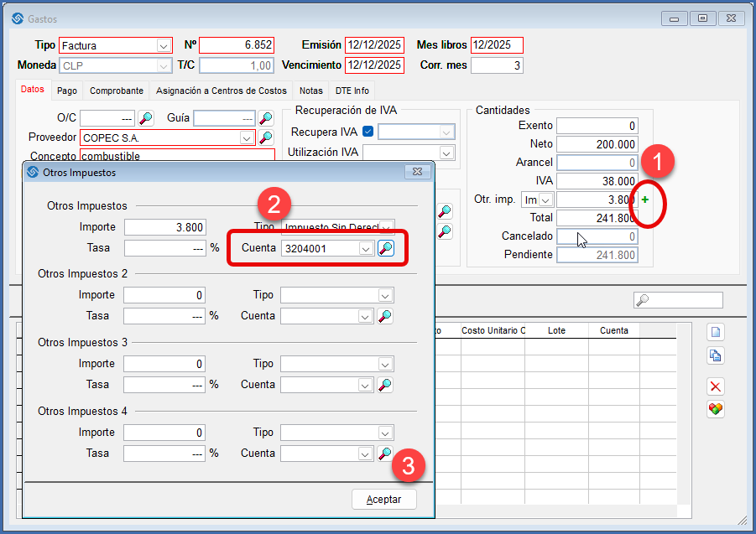Click the IVA amount field 38.000
Screen dimensions: 756x534
pos(597,181)
